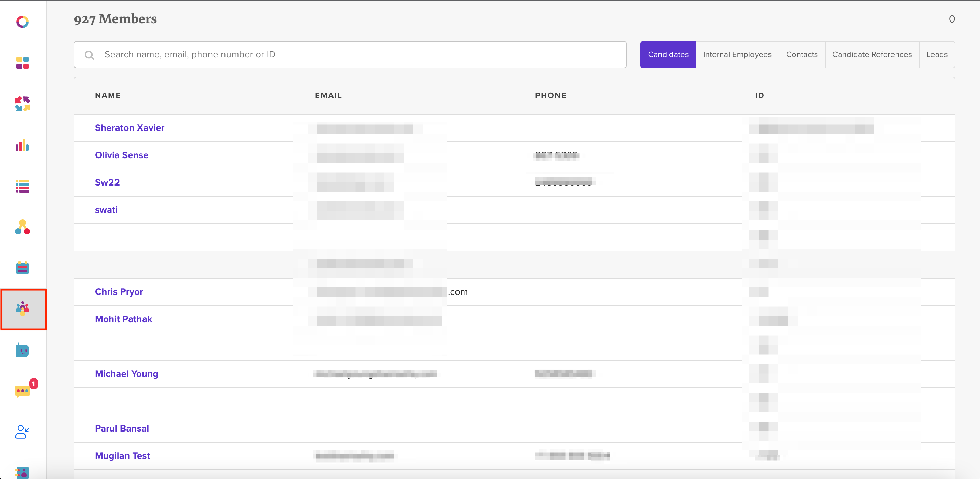Open the bottom contact book icon

22,472
